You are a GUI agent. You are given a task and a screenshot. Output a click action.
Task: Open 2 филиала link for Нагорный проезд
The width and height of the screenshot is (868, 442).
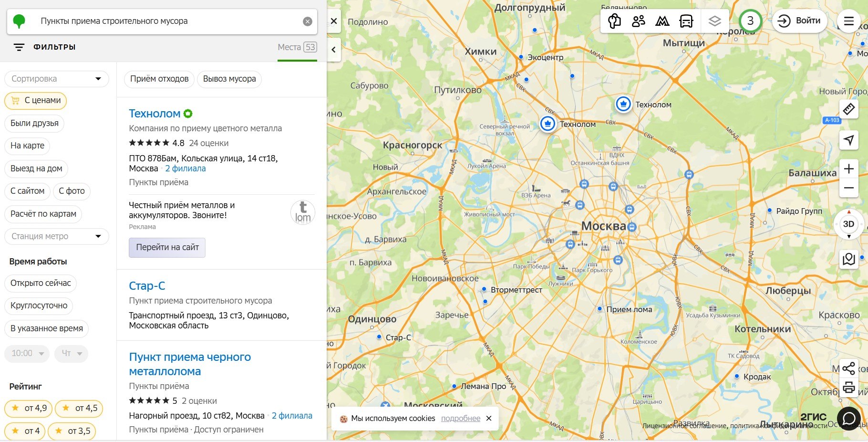tap(292, 416)
